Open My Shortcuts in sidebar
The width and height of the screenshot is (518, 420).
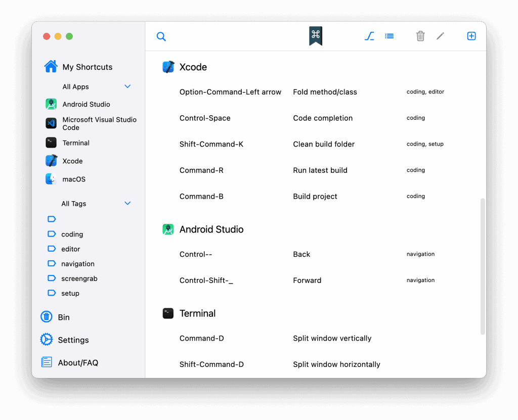click(88, 67)
